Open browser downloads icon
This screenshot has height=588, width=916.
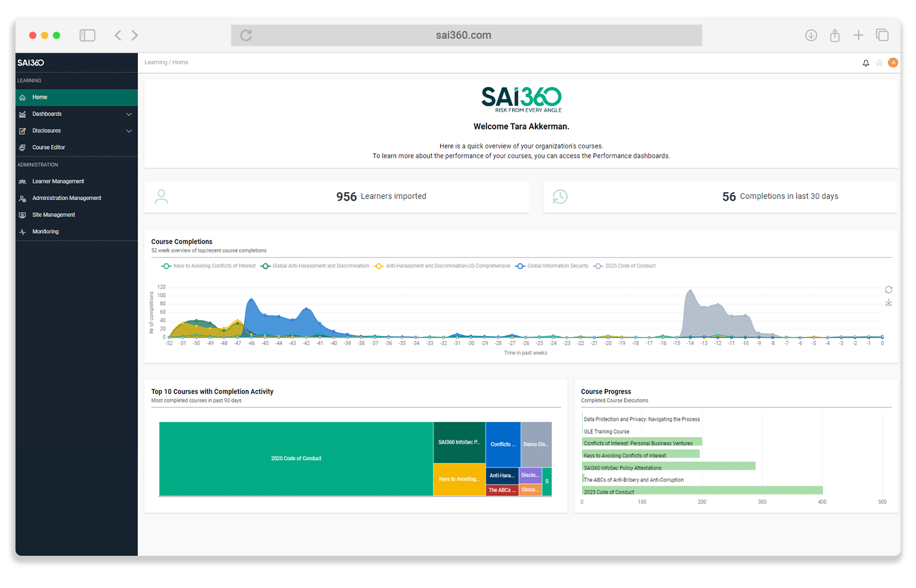coord(811,35)
